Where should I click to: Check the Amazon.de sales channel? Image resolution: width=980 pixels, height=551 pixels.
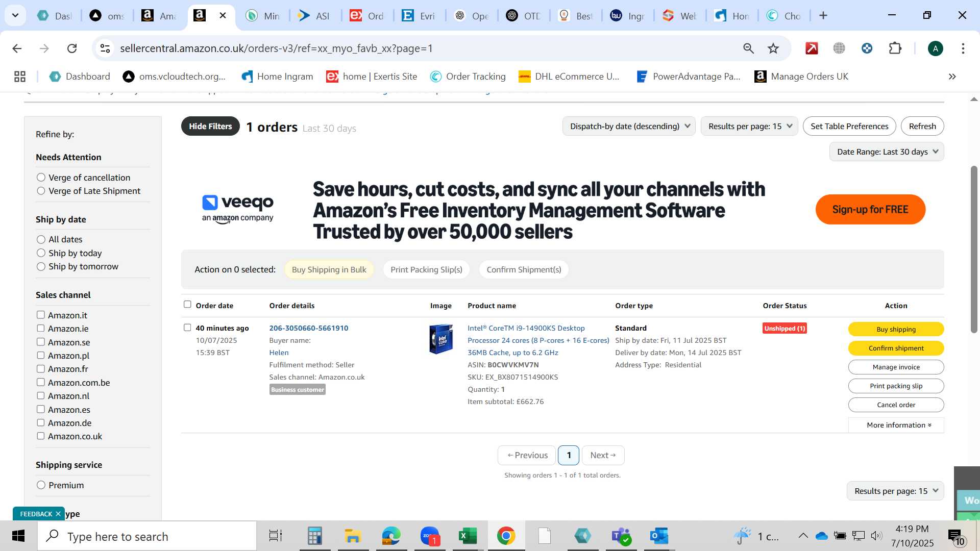pyautogui.click(x=41, y=422)
